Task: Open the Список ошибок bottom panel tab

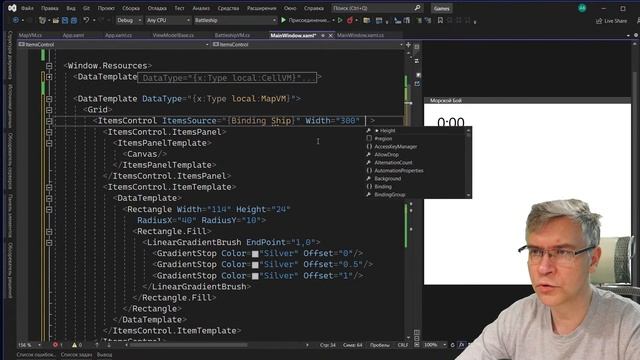Action: pos(36,355)
